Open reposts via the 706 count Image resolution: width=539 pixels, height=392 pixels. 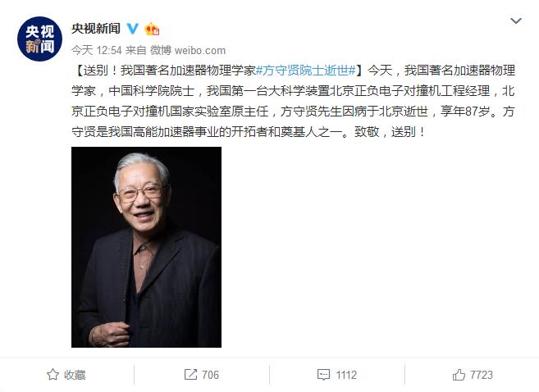210,375
